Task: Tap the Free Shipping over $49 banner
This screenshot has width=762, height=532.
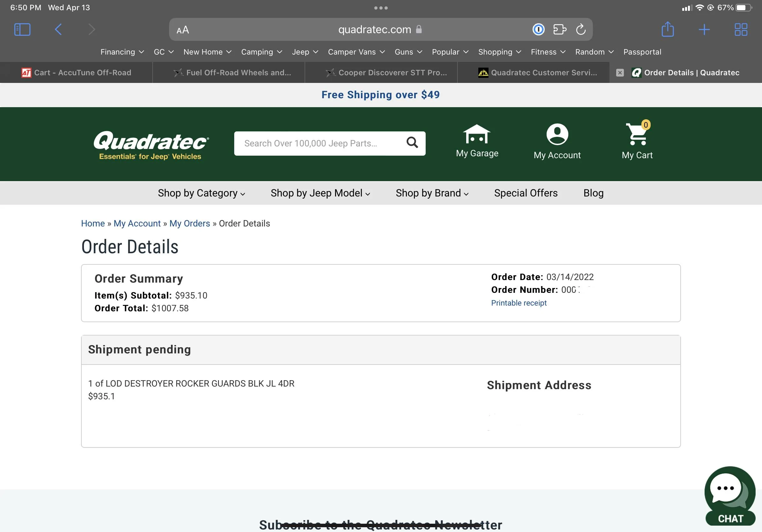Action: pos(381,95)
